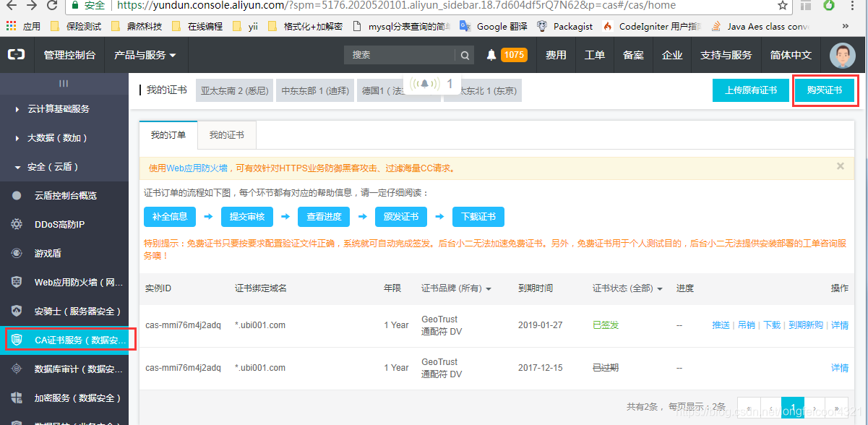Open 管理控制台 in the top bar

pyautogui.click(x=69, y=55)
